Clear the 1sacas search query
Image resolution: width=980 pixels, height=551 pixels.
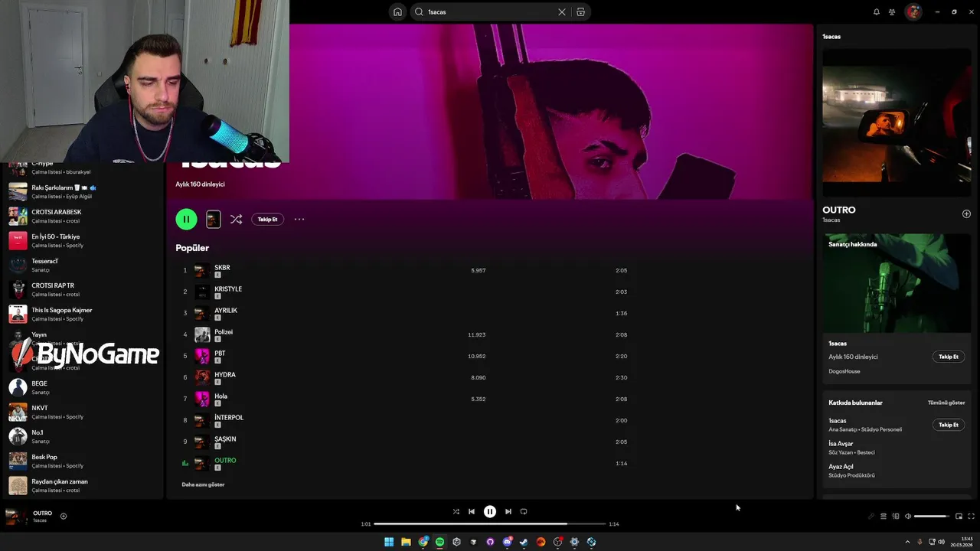pos(561,12)
